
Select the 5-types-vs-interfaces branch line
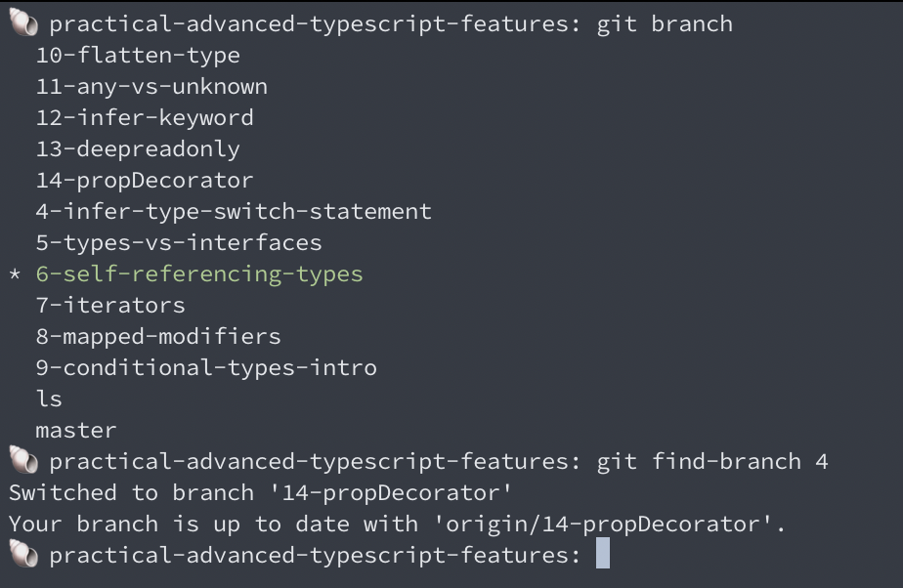[x=179, y=243]
